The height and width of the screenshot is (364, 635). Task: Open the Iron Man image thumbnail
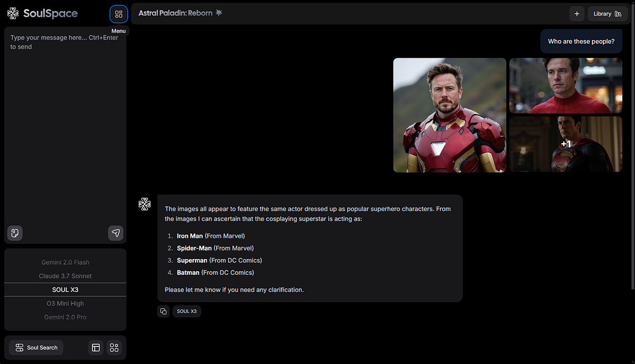click(x=449, y=115)
